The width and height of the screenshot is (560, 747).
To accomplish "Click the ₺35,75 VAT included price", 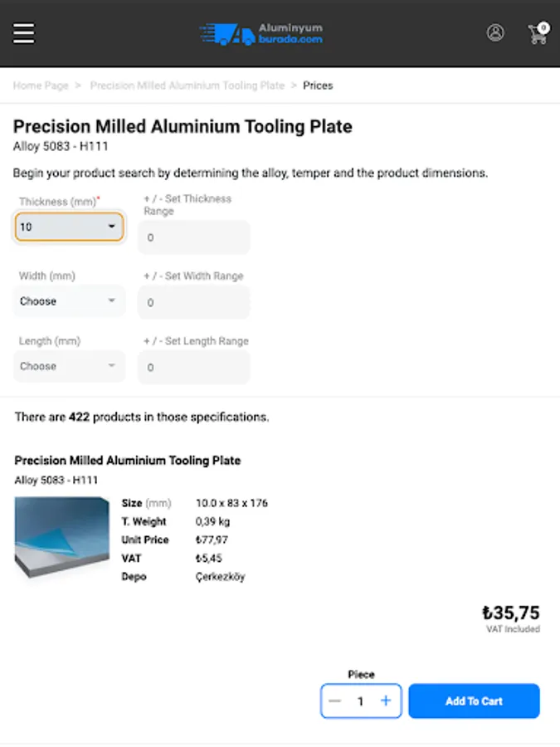I will click(511, 614).
